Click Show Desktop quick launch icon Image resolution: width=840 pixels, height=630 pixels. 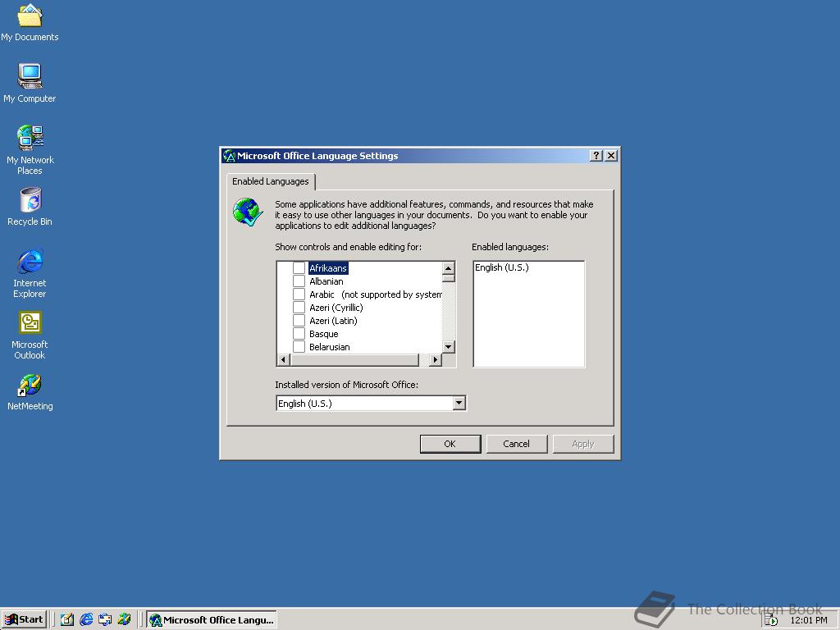[x=67, y=619]
